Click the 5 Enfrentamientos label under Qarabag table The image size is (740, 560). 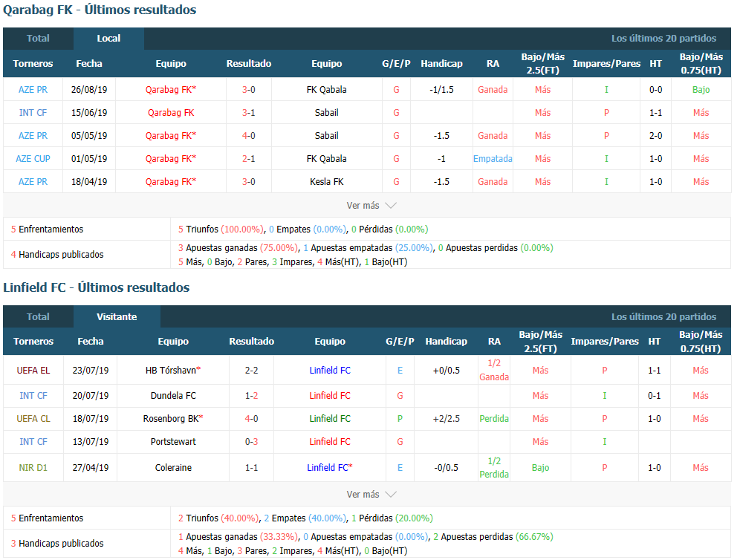coord(48,229)
